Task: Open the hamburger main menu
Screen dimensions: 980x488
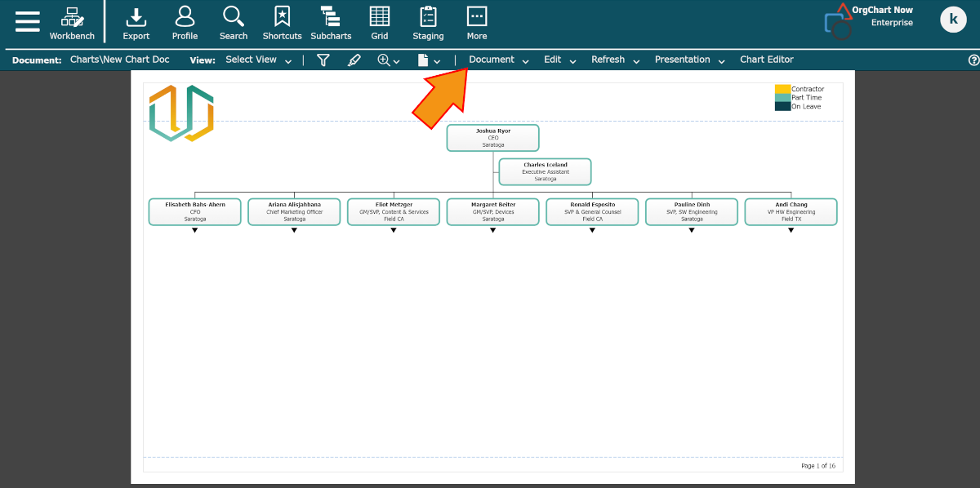Action: click(27, 21)
